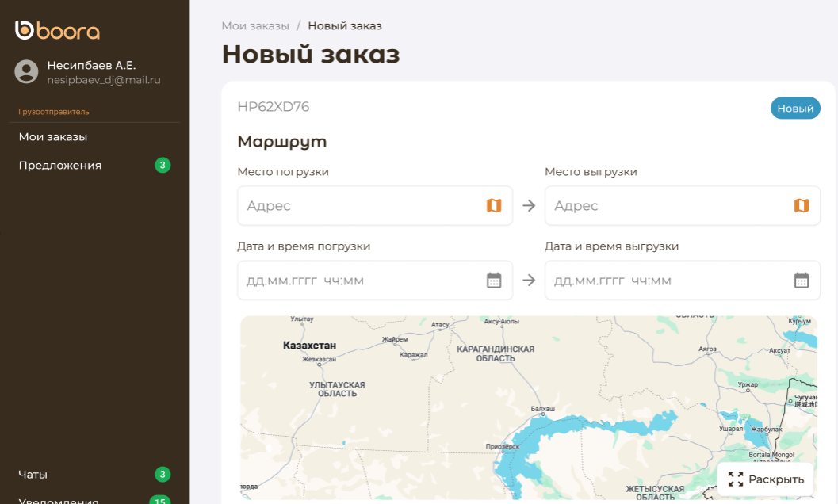
Task: Click the Boora logo
Action: click(x=57, y=31)
